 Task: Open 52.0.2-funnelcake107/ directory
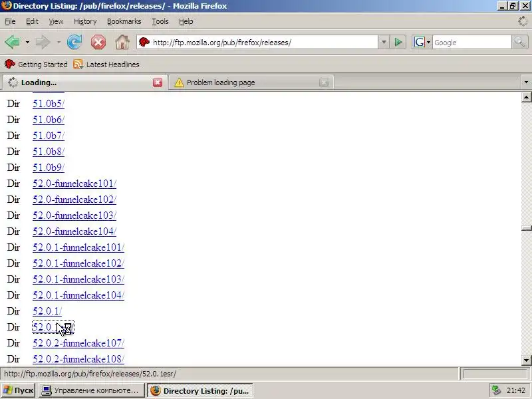click(x=78, y=343)
